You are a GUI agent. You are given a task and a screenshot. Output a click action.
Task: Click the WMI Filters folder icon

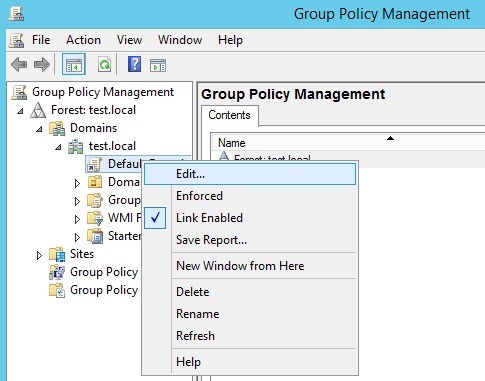click(x=95, y=218)
